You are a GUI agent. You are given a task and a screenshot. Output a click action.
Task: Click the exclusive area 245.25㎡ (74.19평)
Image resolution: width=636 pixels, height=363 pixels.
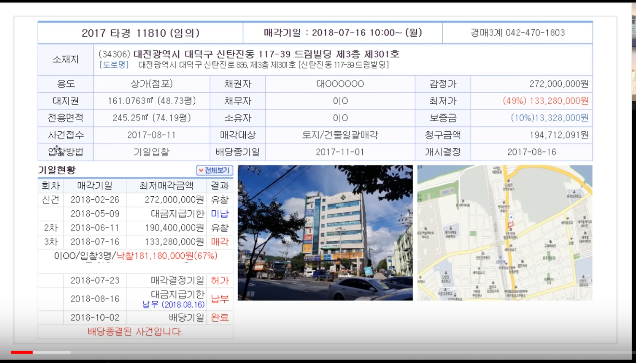[x=151, y=118]
